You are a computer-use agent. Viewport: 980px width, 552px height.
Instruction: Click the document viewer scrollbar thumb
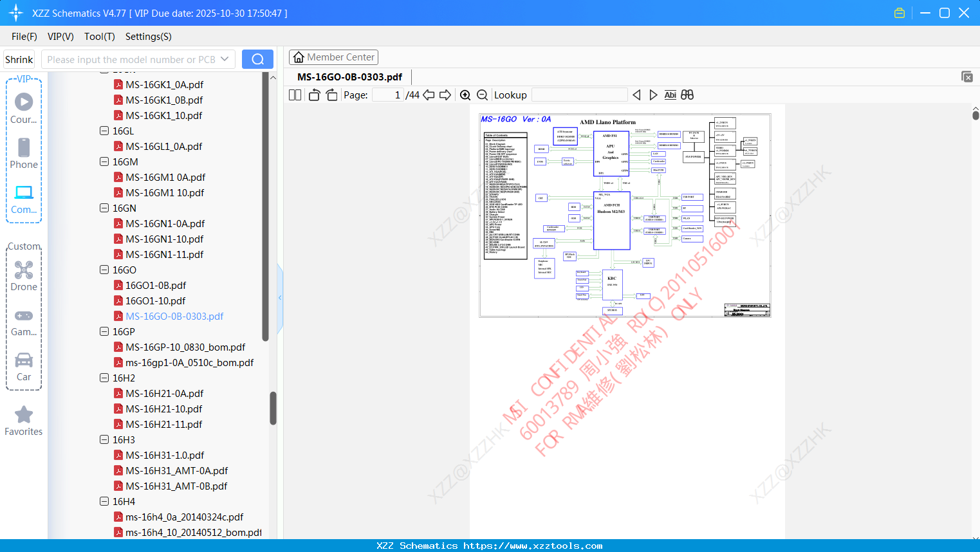pos(975,115)
